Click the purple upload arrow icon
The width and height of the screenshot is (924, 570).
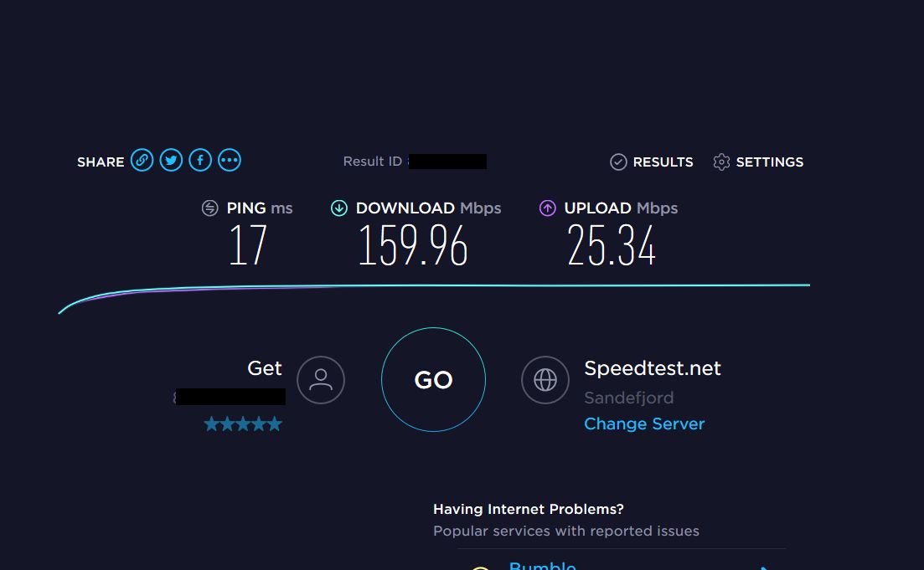pyautogui.click(x=547, y=208)
